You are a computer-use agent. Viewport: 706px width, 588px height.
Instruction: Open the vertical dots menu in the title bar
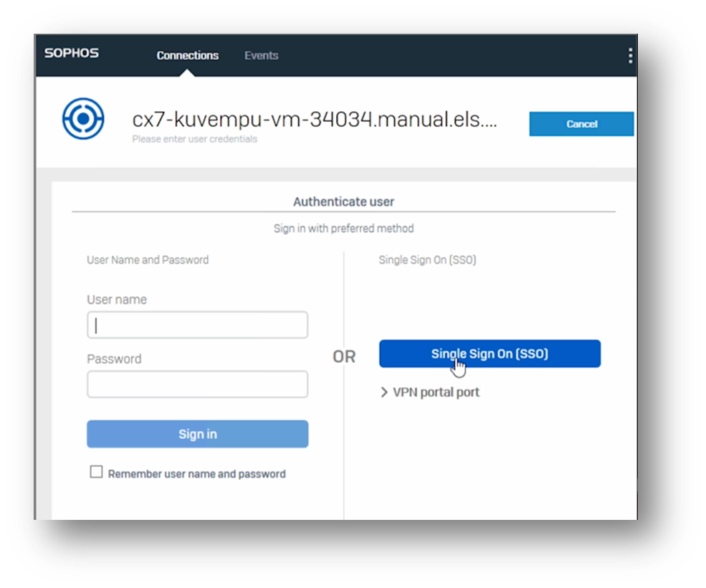pos(629,54)
